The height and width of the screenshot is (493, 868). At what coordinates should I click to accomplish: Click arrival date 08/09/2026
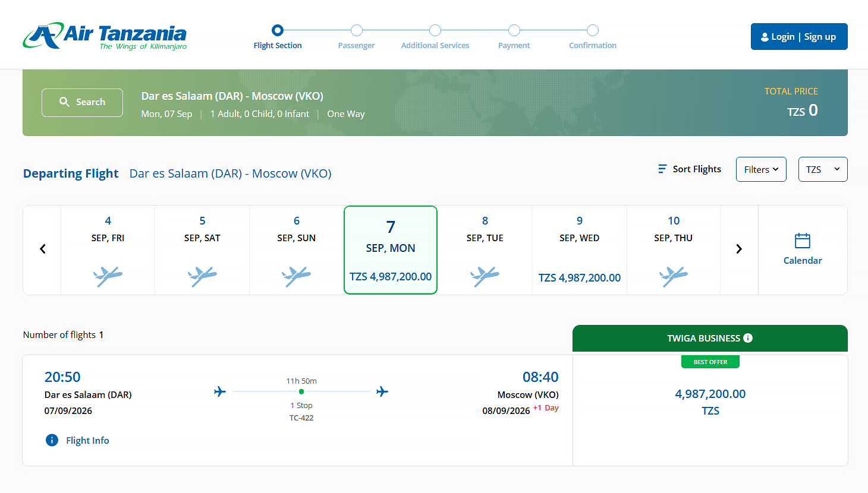click(x=506, y=410)
